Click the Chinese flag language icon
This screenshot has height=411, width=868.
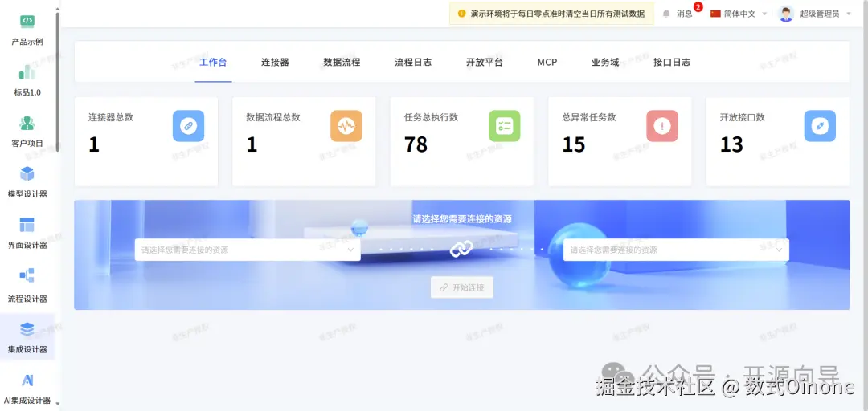[715, 14]
